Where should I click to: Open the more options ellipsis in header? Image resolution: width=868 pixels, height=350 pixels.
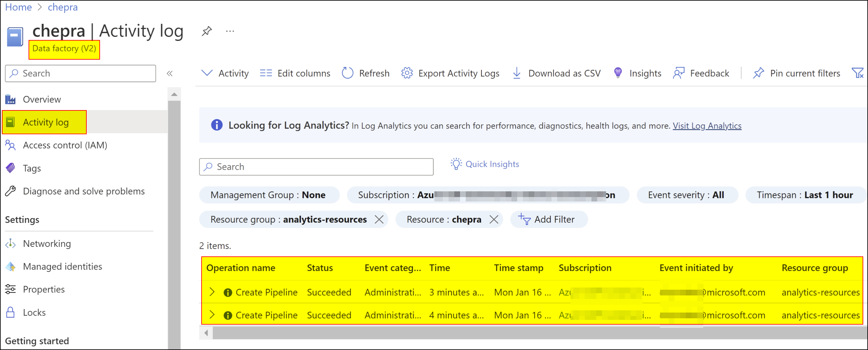click(x=230, y=31)
